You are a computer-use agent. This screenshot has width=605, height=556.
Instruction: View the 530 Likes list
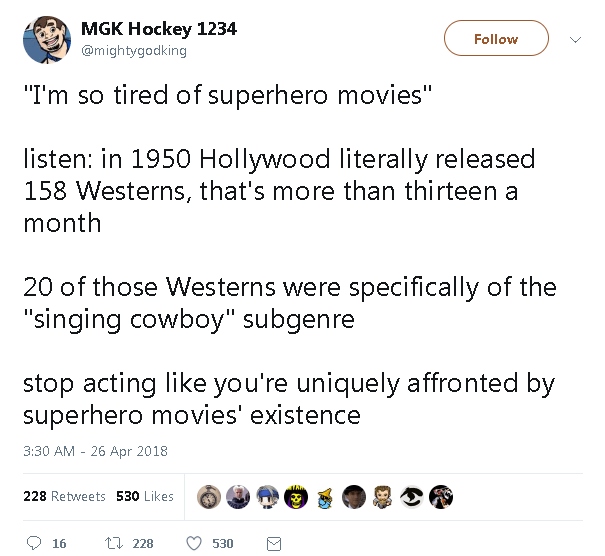pos(145,497)
